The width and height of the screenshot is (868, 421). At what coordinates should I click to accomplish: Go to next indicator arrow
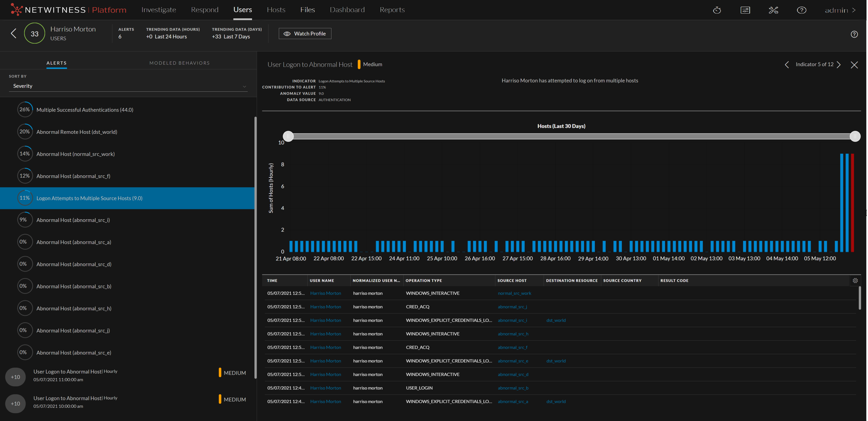(x=839, y=65)
